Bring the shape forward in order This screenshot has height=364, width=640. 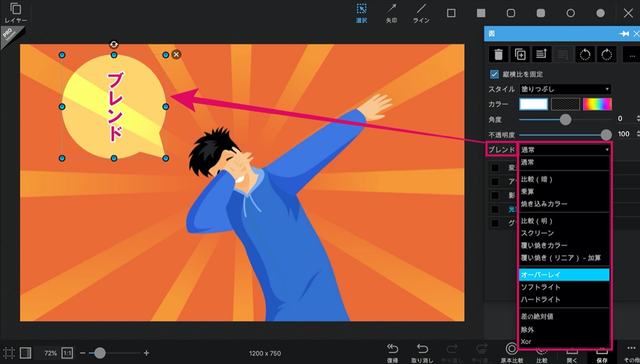pyautogui.click(x=541, y=54)
